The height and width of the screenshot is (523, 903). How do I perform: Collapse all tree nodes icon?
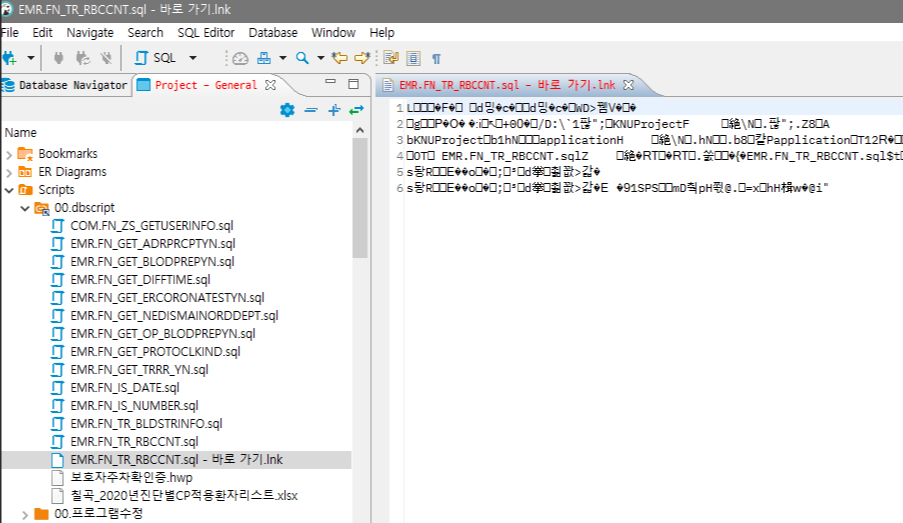click(311, 110)
